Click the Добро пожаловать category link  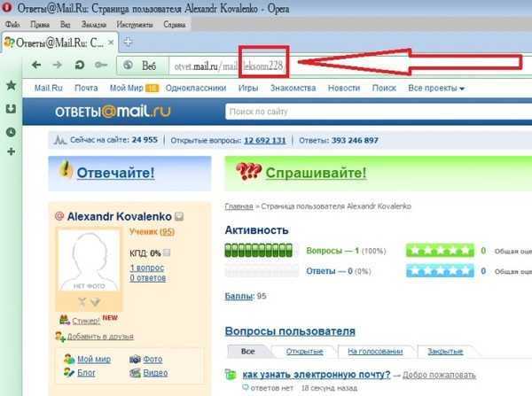439,375
